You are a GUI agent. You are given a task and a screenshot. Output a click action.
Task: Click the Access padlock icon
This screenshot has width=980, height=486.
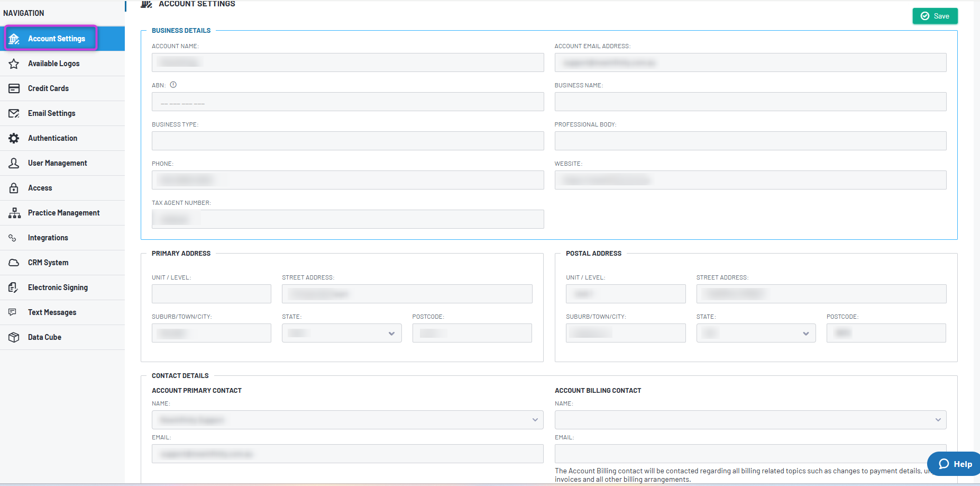point(14,188)
